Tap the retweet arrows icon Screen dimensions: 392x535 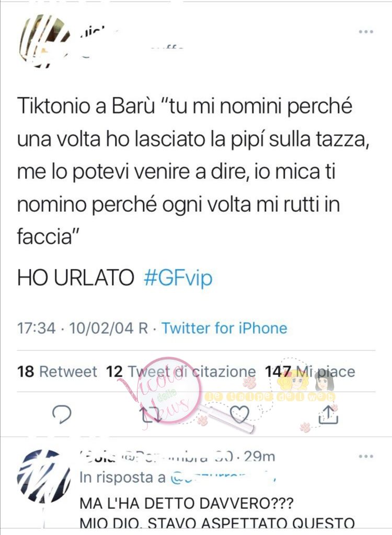pos(152,414)
